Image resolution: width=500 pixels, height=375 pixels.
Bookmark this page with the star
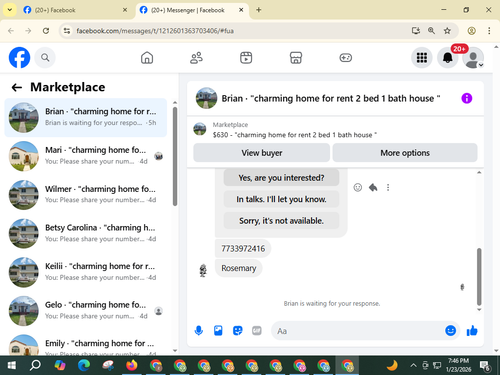pyautogui.click(x=447, y=31)
